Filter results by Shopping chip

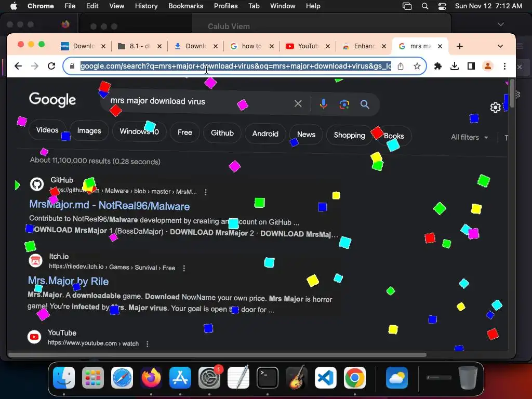pos(350,135)
